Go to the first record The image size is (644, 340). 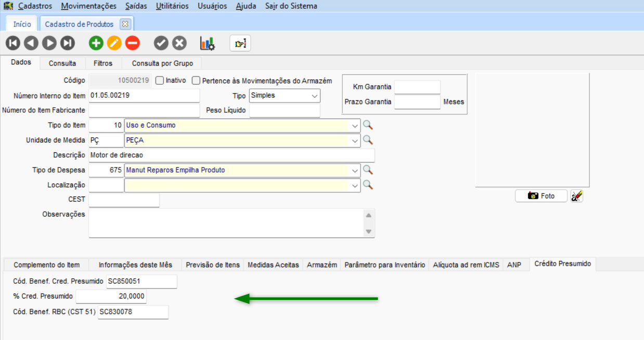(12, 43)
